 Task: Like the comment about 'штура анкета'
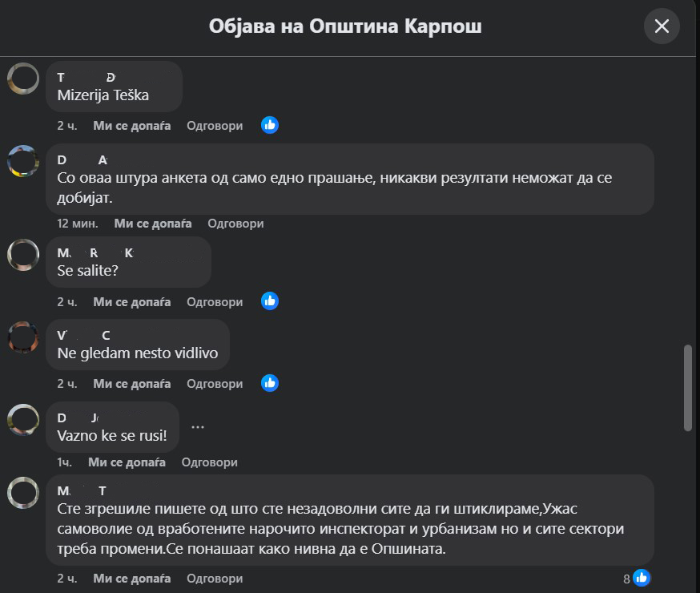coord(152,224)
